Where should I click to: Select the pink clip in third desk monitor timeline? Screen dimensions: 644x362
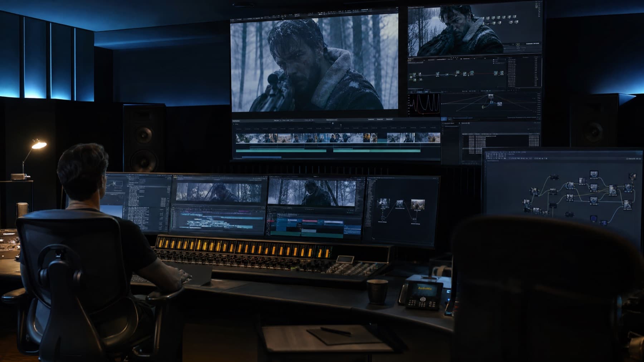(310, 221)
